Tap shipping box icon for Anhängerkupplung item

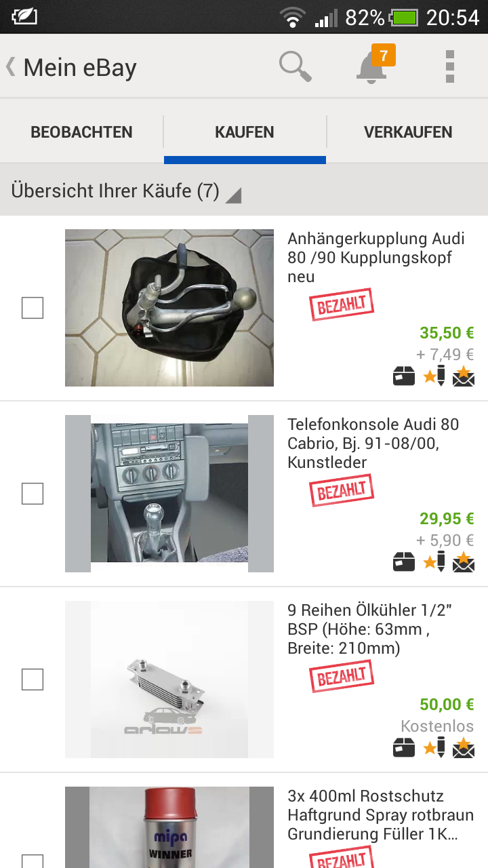pos(404,376)
